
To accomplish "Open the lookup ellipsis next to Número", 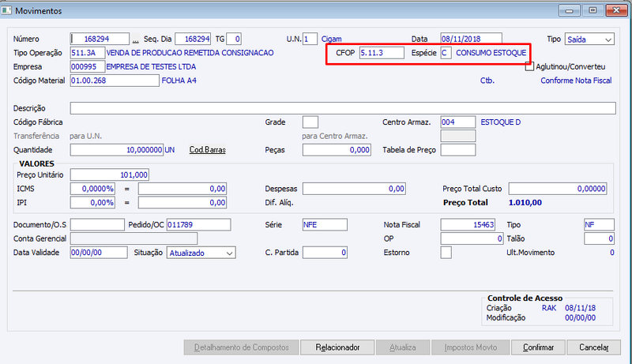I will [x=135, y=39].
